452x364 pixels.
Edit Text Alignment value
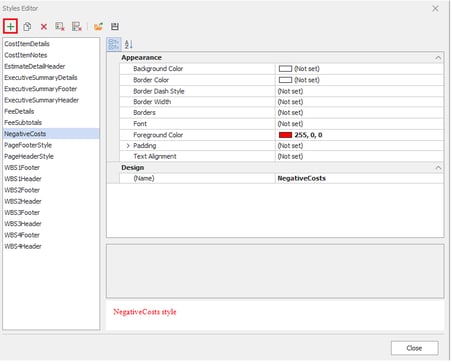[x=359, y=156]
